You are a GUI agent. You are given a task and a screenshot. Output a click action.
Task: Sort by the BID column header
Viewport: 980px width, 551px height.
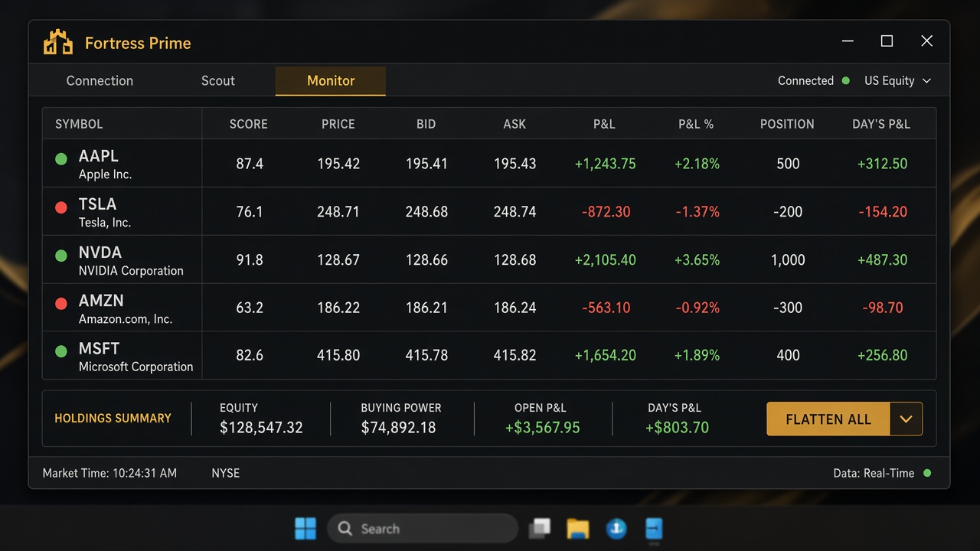pos(426,124)
